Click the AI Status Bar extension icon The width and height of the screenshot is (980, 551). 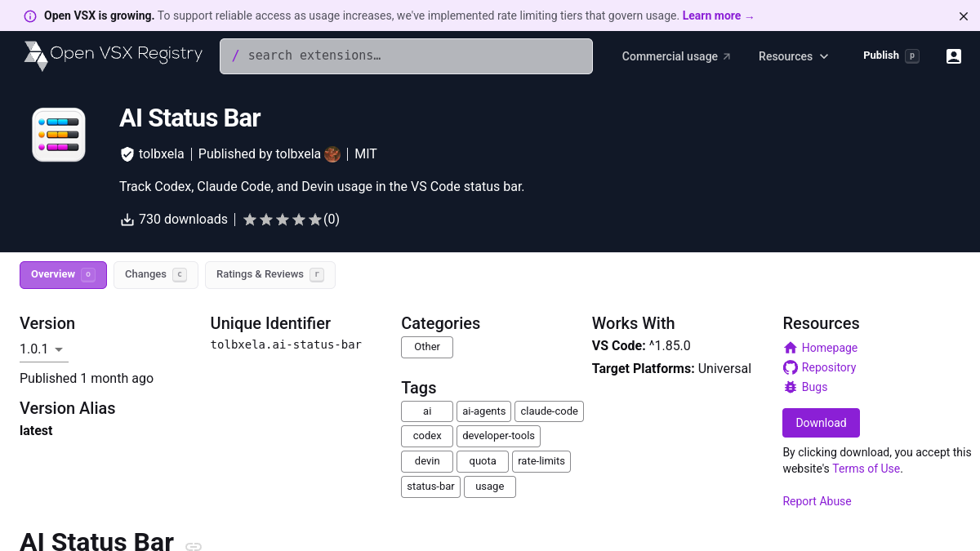coord(59,135)
